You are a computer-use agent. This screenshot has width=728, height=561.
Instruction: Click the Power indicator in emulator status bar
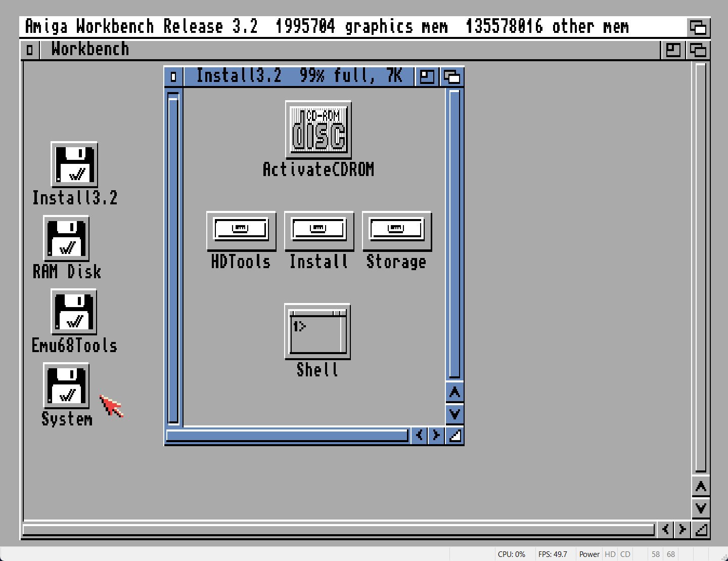(x=589, y=554)
